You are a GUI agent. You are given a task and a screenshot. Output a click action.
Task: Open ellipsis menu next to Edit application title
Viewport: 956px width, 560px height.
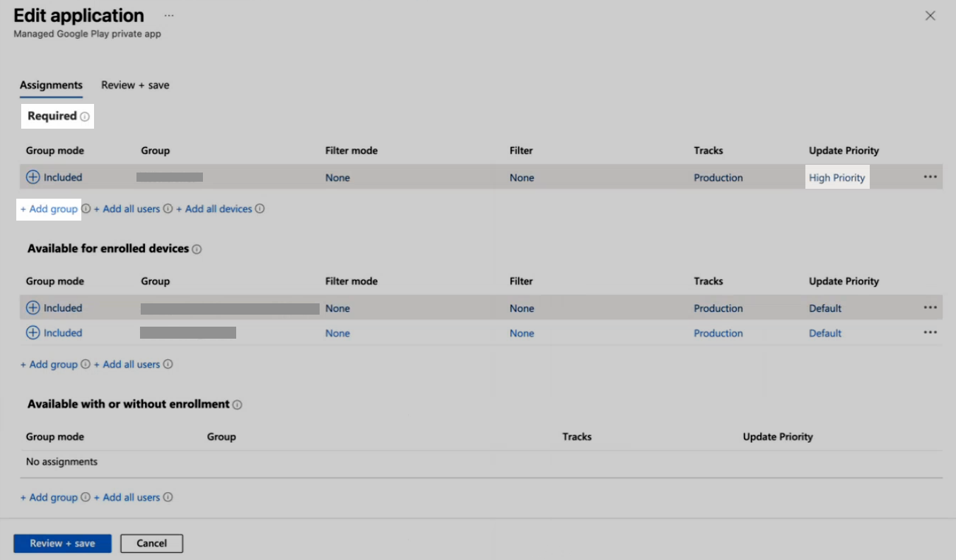click(x=169, y=15)
